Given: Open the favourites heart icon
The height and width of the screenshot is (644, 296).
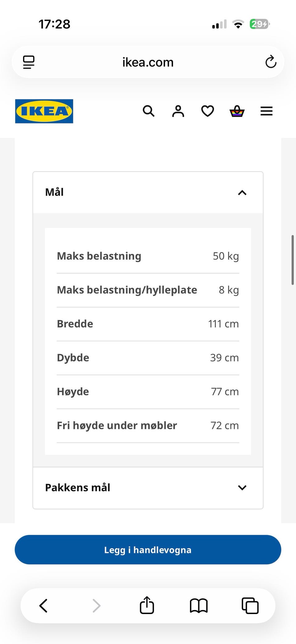Looking at the screenshot, I should click(x=208, y=111).
